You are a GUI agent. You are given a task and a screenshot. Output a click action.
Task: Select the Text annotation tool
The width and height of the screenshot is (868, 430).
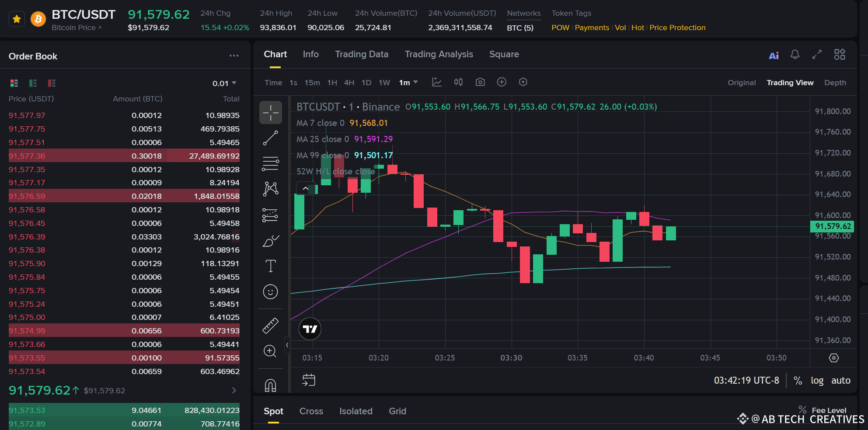(x=271, y=266)
